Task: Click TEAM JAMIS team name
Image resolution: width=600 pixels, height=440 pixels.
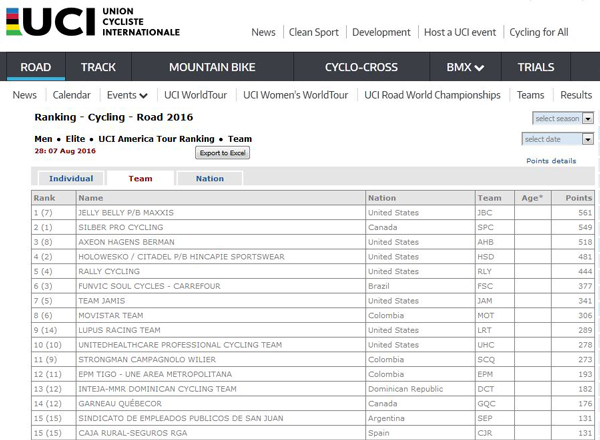Action: click(x=102, y=301)
